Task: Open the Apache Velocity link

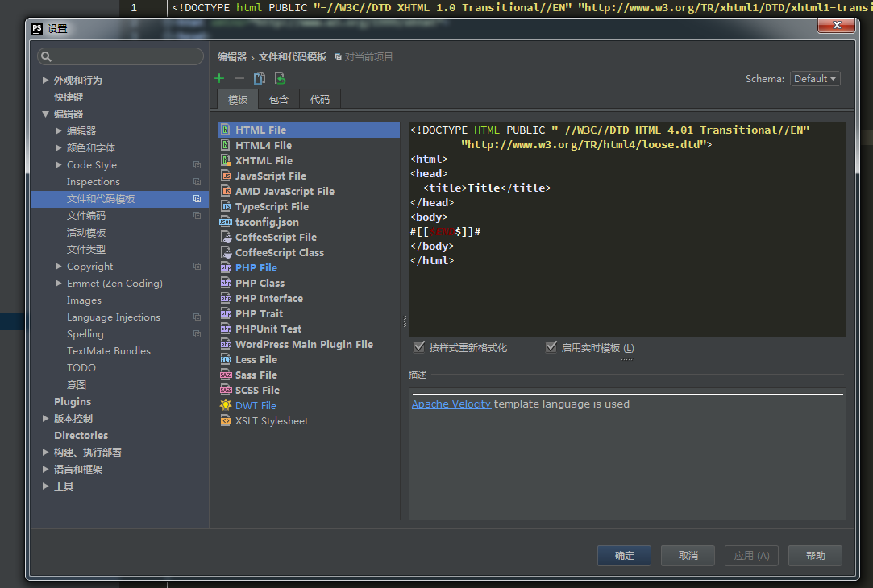Action: (x=451, y=404)
